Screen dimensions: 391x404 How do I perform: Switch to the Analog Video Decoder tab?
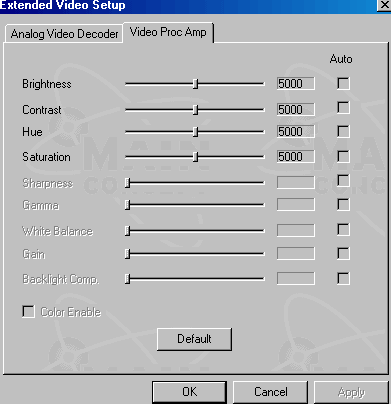click(x=64, y=34)
